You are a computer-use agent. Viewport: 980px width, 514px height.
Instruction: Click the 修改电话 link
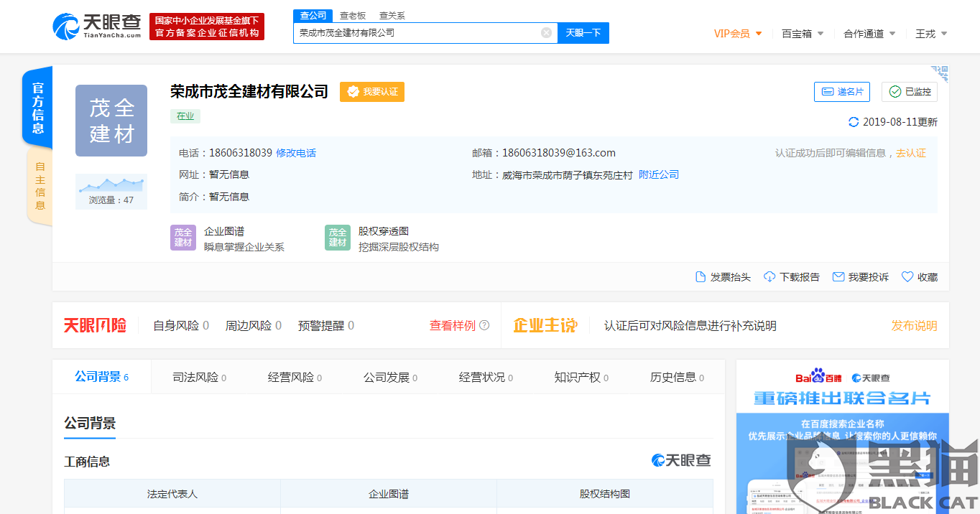point(296,153)
